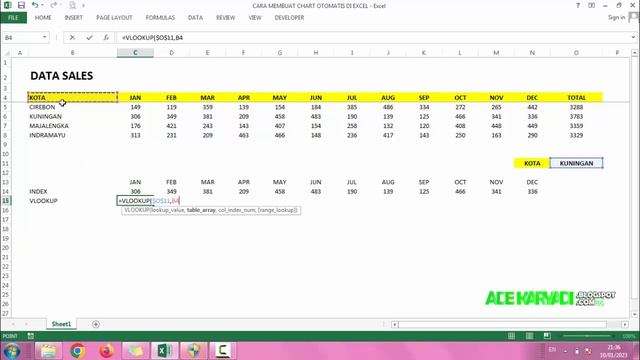Adjust the zoom slider in status bar
This screenshot has width=640, height=360.
(587, 336)
